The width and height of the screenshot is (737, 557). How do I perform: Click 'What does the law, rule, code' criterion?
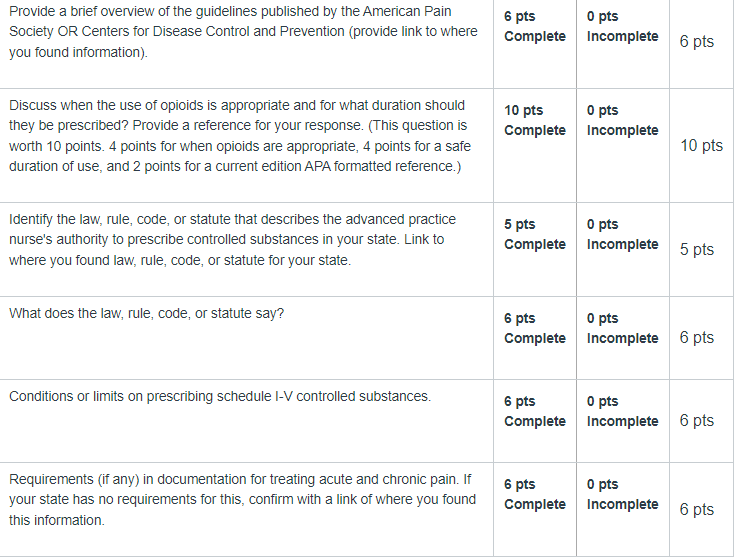click(146, 314)
